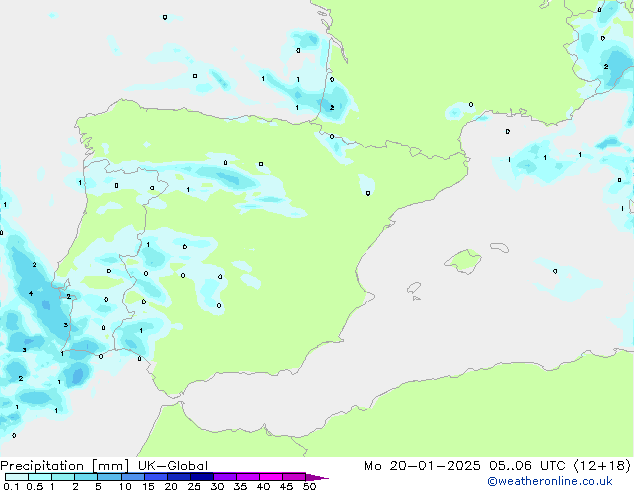Click the legend label '50'

point(309,486)
